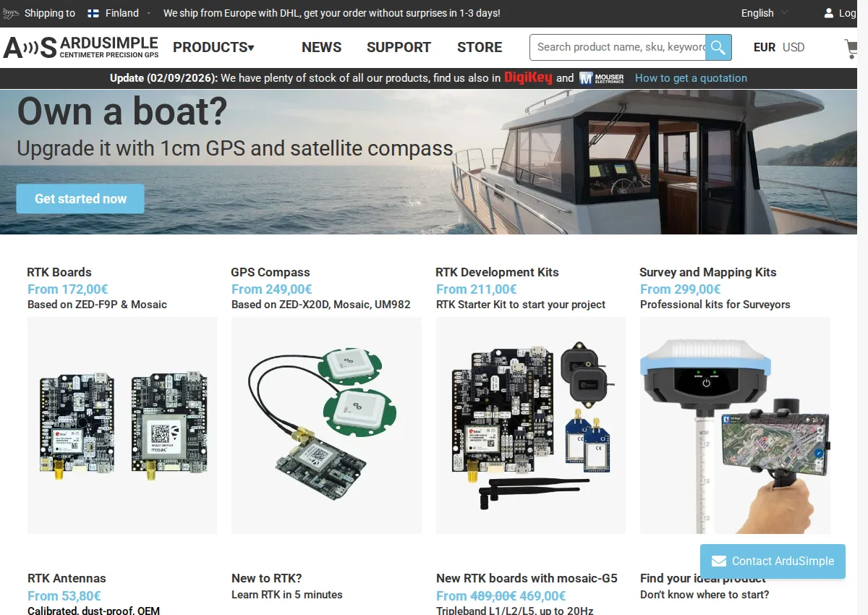The height and width of the screenshot is (615, 868).
Task: Switch currency to EUR
Action: [x=765, y=47]
